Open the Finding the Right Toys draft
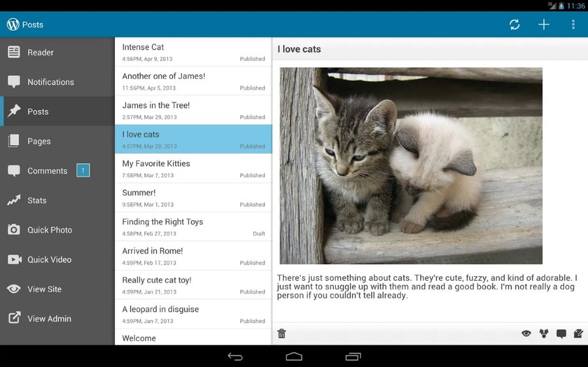The image size is (588, 367). pos(193,227)
